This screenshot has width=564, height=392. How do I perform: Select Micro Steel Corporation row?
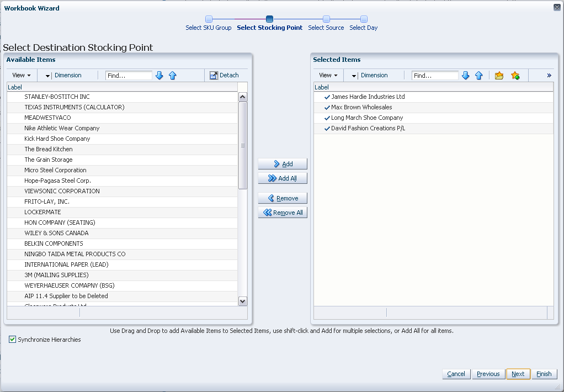[x=123, y=170]
